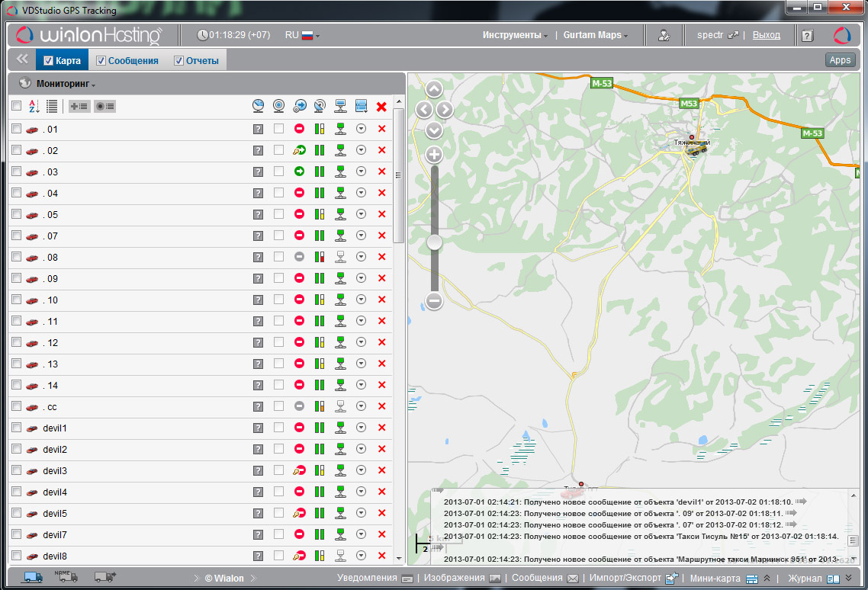Collapse the left panel with double-arrow

click(x=22, y=59)
